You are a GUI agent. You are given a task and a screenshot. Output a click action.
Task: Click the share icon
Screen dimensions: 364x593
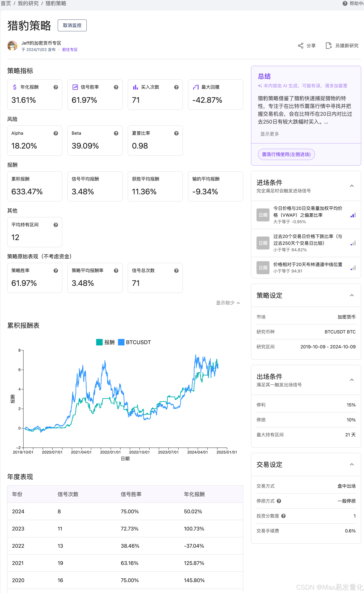[300, 46]
